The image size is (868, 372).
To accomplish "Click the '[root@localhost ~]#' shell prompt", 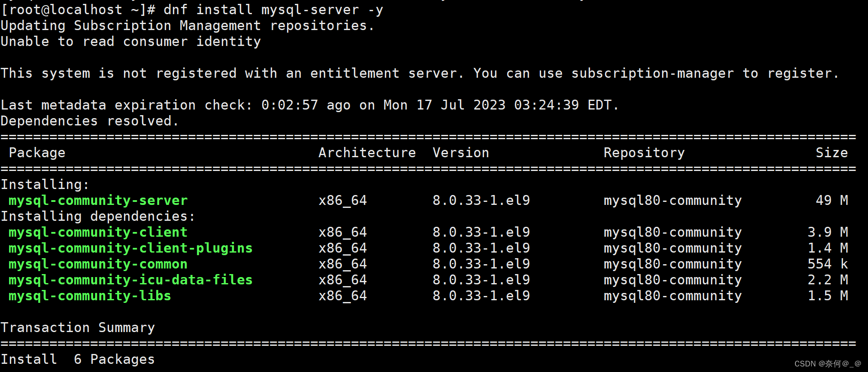I will 78,9.
